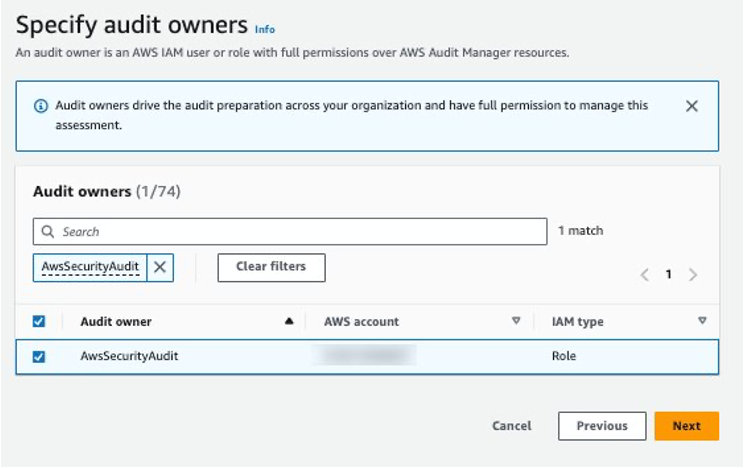Viewport: 744px width, 468px height.
Task: Toggle the select-all audit owners checkbox
Action: point(39,322)
